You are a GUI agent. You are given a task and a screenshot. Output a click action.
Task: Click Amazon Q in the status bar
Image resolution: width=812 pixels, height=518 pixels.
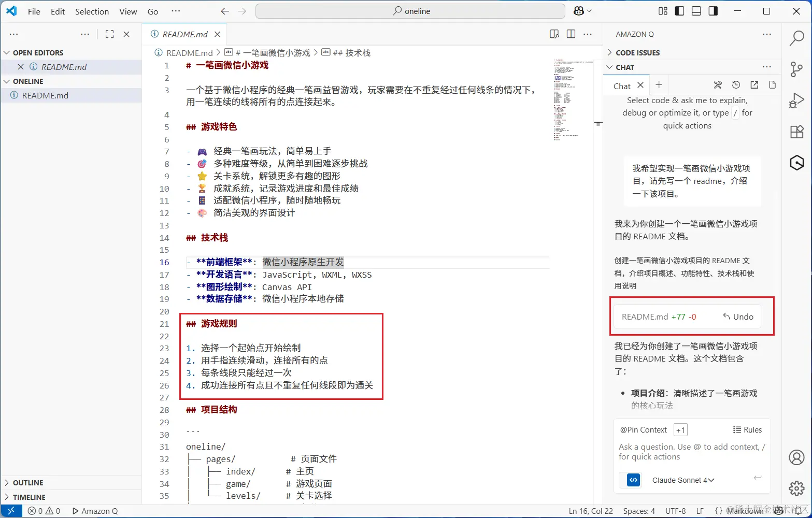[95, 511]
